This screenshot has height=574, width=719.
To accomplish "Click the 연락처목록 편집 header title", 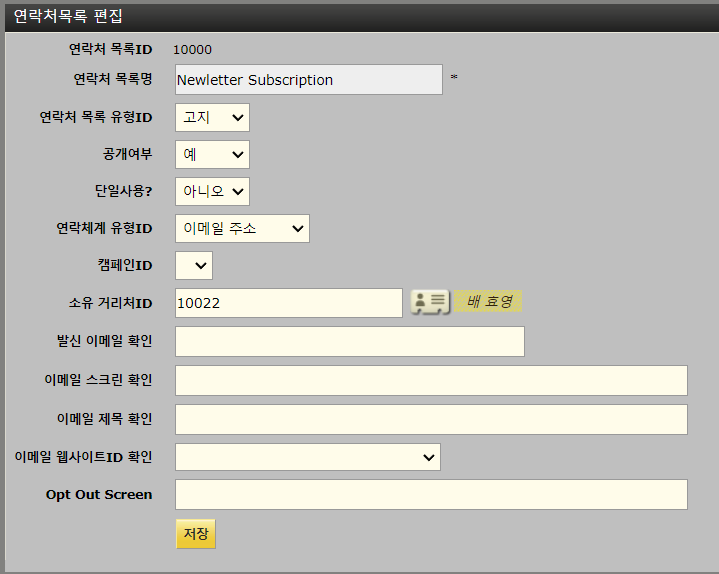I will coord(69,17).
